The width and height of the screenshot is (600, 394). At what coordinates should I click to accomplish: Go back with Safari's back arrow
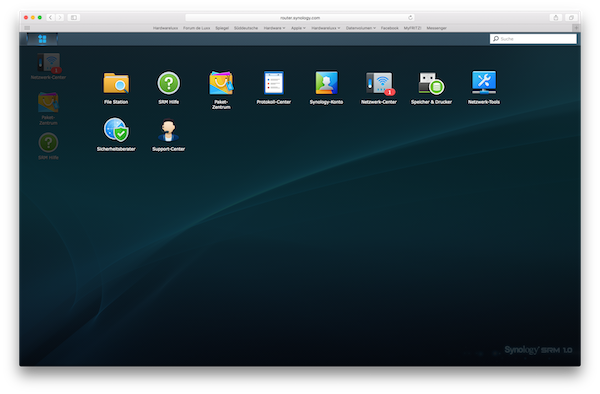point(51,18)
